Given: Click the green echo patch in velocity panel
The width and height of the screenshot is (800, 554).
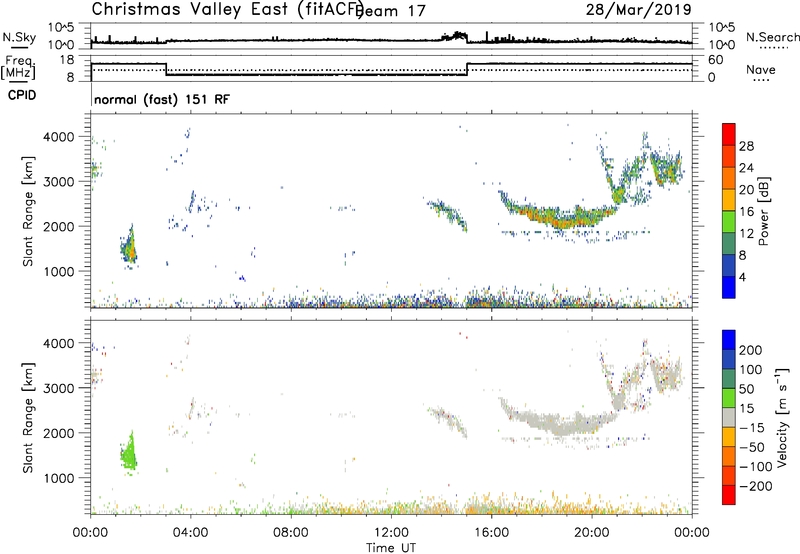Looking at the screenshot, I should [x=130, y=453].
